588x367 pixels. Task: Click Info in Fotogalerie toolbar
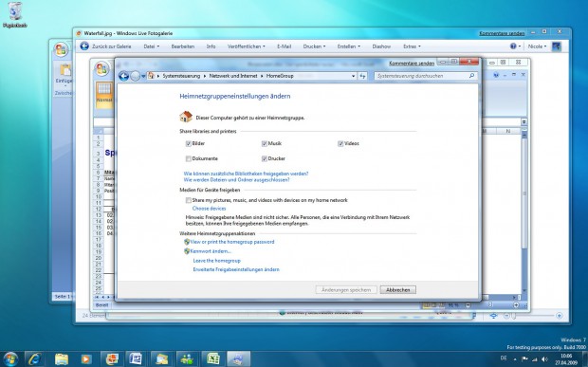pyautogui.click(x=211, y=46)
